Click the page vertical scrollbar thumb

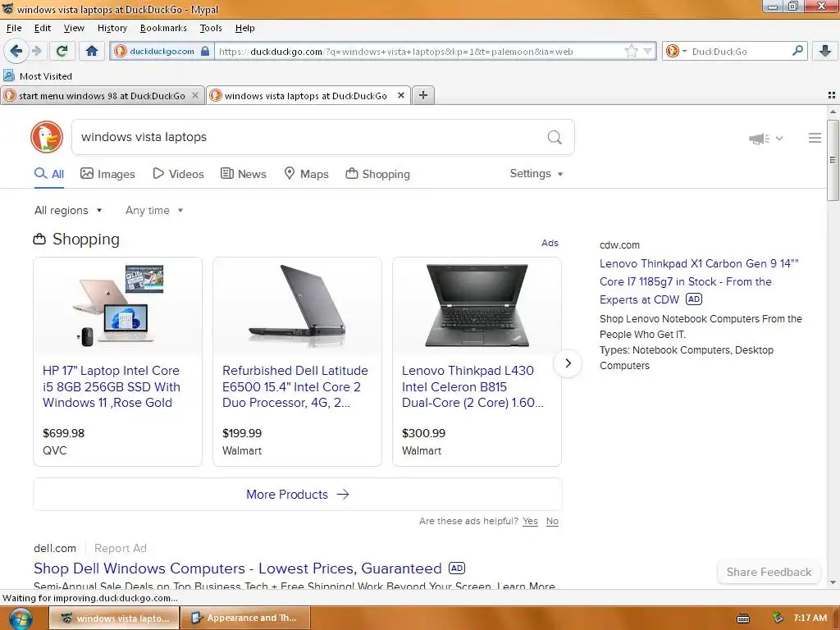tap(833, 160)
